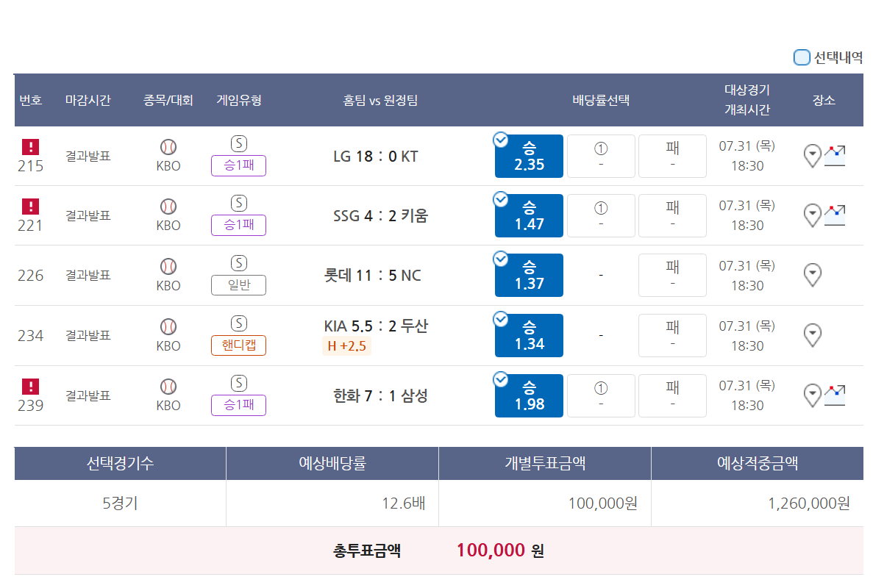Deselect 승 2.35 for LG vs KT
873x588 pixels.
(529, 156)
